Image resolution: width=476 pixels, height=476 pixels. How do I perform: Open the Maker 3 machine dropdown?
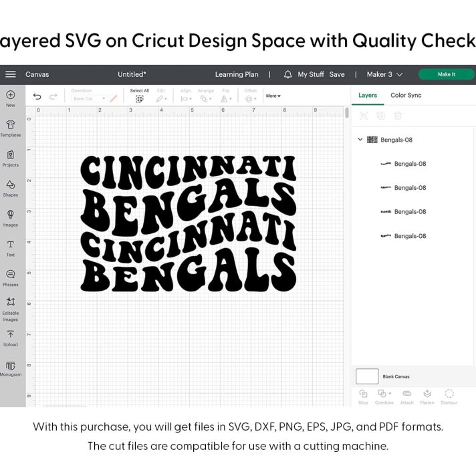click(x=384, y=74)
